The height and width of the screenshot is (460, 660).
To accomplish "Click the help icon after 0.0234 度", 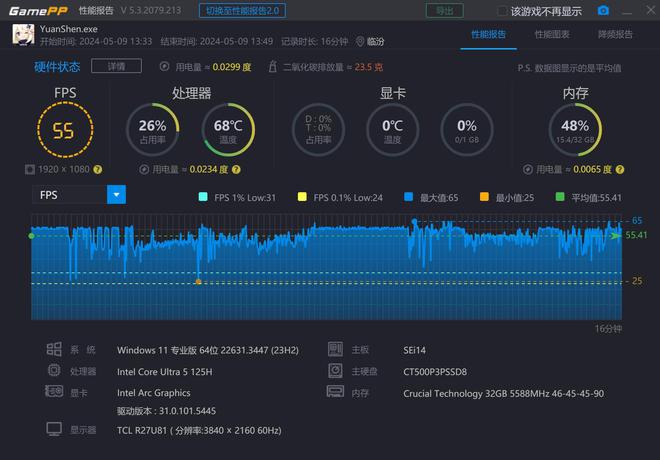I will pyautogui.click(x=236, y=169).
